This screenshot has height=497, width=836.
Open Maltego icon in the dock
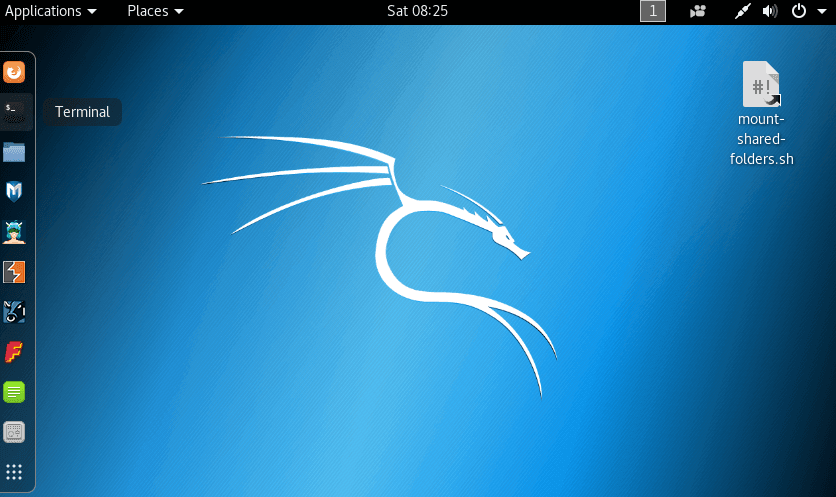tap(14, 312)
